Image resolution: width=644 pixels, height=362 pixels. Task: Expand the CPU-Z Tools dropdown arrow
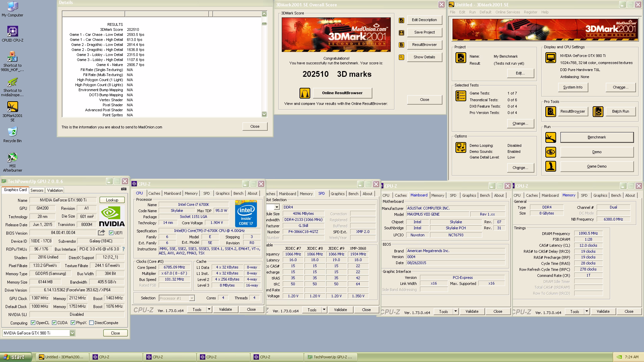click(209, 309)
